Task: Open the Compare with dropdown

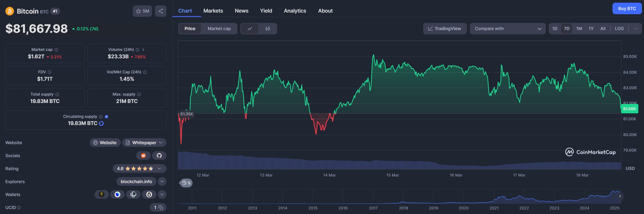Action: point(507,29)
